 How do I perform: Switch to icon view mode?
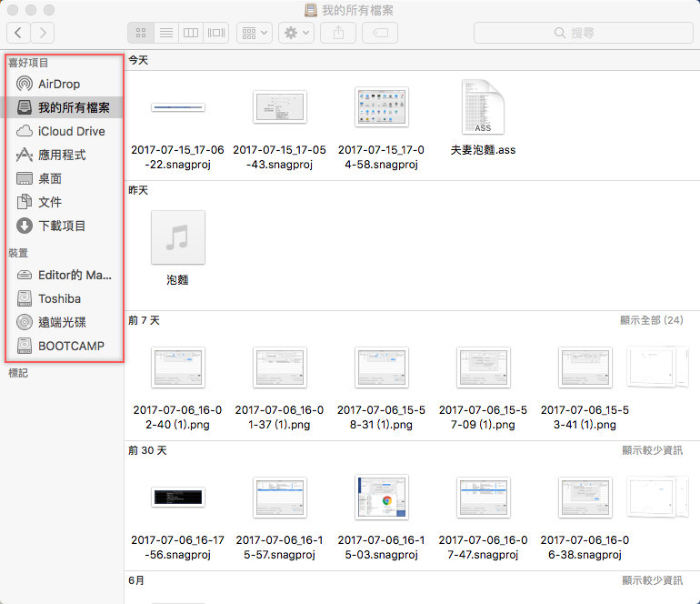coord(141,33)
